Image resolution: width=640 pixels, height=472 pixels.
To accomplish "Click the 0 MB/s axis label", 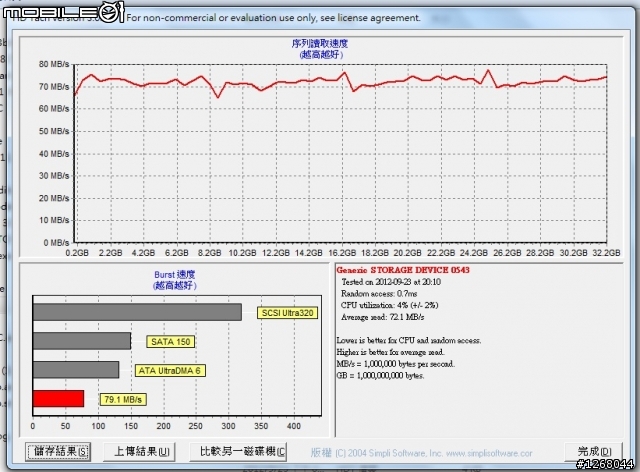I will 56,243.
